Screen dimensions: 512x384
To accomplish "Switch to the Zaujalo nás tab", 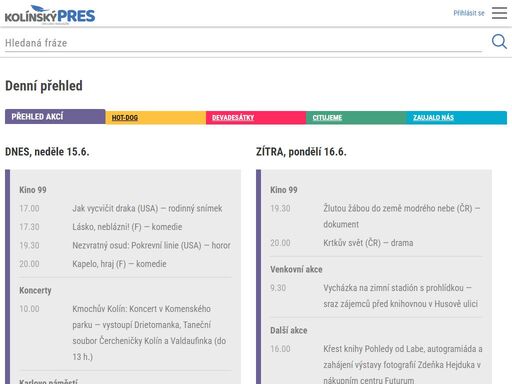I will 457,118.
